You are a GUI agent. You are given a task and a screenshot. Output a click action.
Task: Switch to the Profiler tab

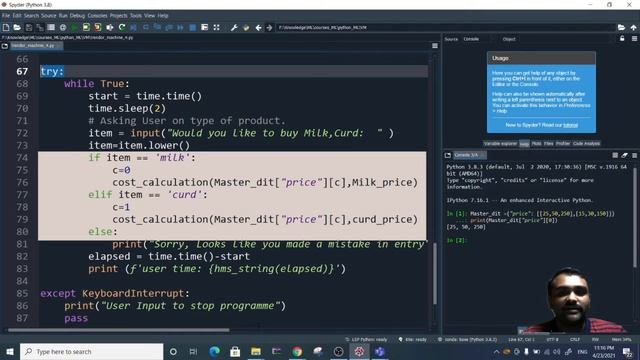point(562,144)
